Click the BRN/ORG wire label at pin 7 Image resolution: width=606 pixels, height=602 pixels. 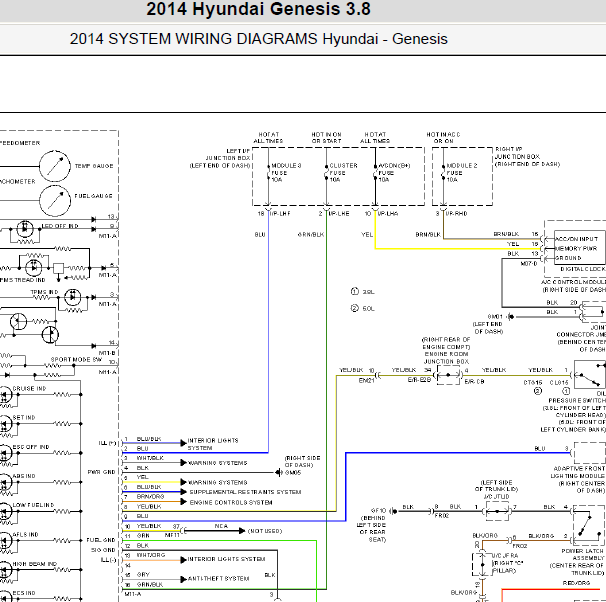pyautogui.click(x=150, y=497)
